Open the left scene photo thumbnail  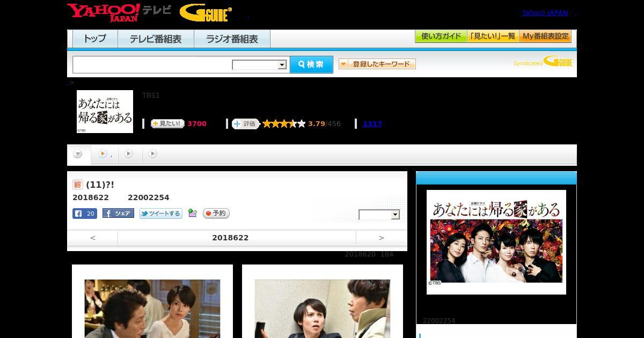pyautogui.click(x=152, y=308)
